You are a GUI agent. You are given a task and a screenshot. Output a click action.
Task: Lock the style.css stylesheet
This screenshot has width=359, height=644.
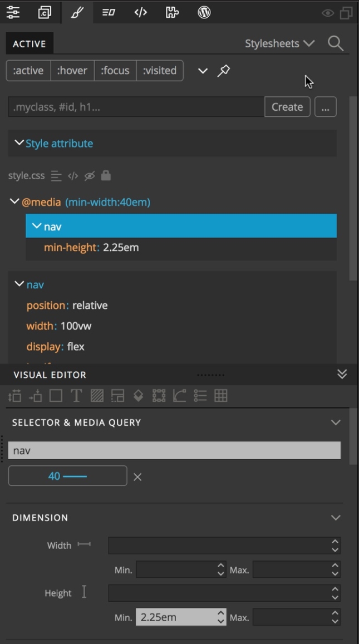pyautogui.click(x=106, y=175)
